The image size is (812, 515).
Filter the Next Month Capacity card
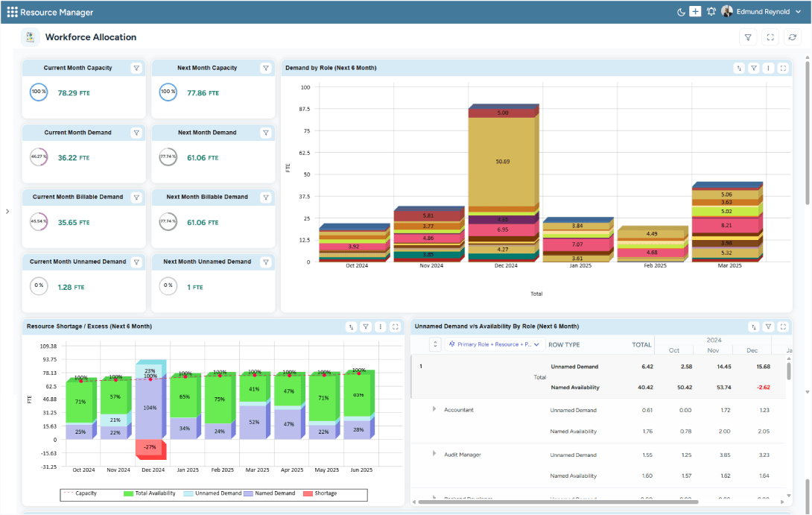point(266,68)
